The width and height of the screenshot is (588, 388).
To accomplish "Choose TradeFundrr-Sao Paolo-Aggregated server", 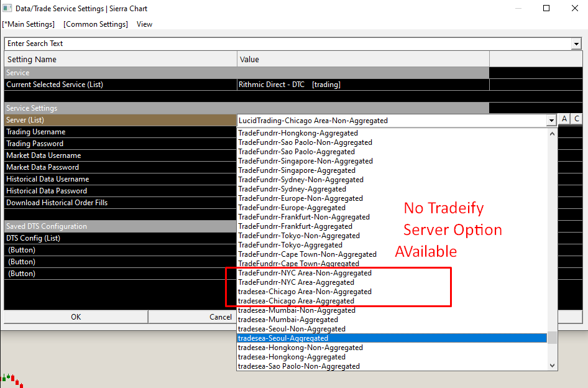I will point(392,152).
